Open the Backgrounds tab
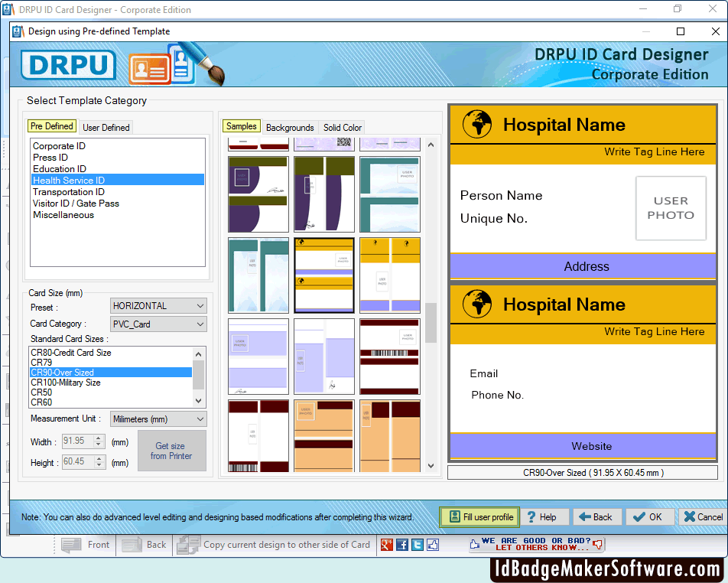Image resolution: width=728 pixels, height=583 pixels. 290,127
